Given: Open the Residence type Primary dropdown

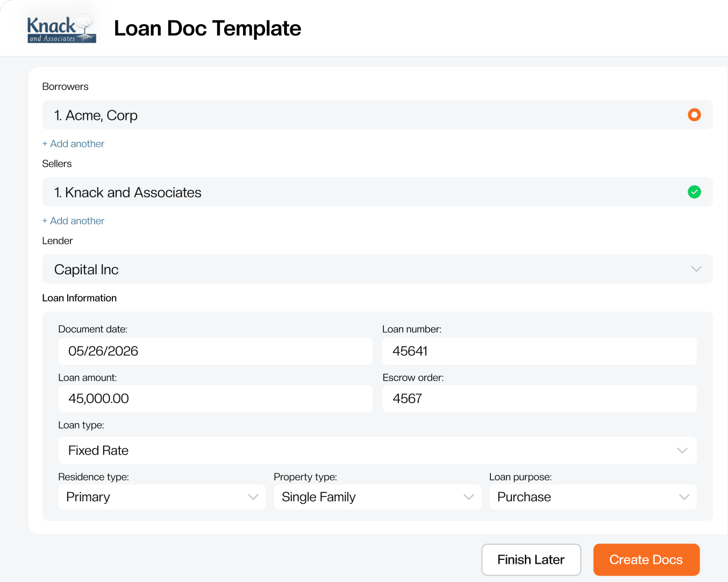Looking at the screenshot, I should tap(162, 497).
